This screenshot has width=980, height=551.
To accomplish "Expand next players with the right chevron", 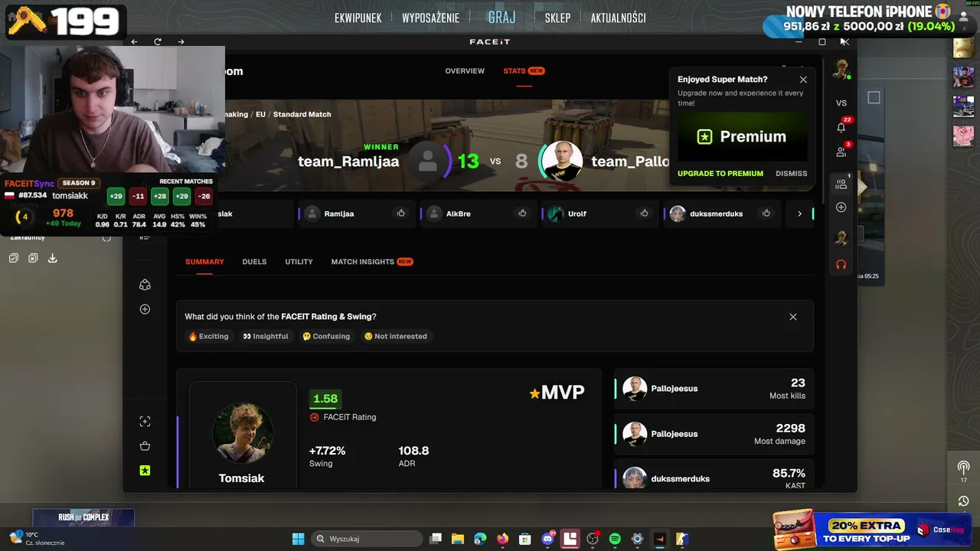I will [799, 214].
